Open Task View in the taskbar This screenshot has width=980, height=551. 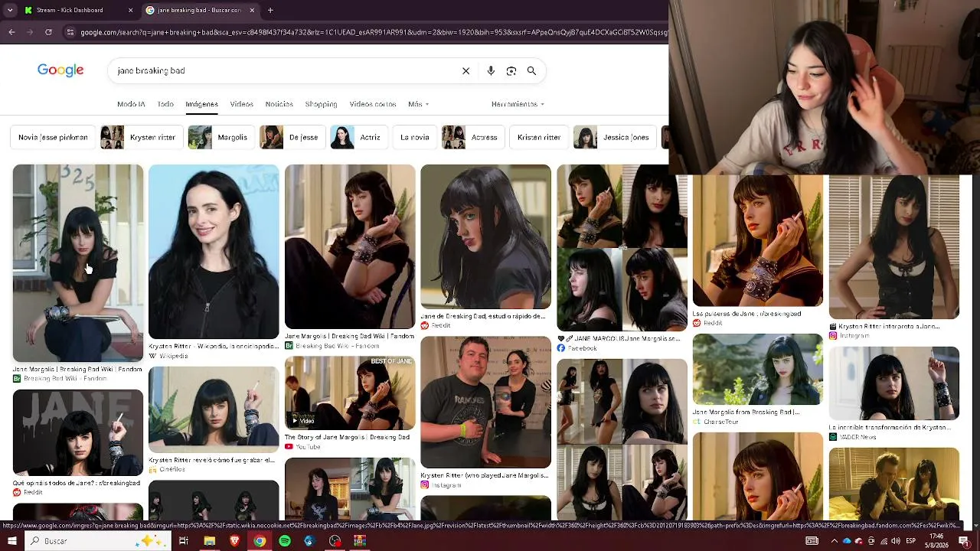click(184, 541)
